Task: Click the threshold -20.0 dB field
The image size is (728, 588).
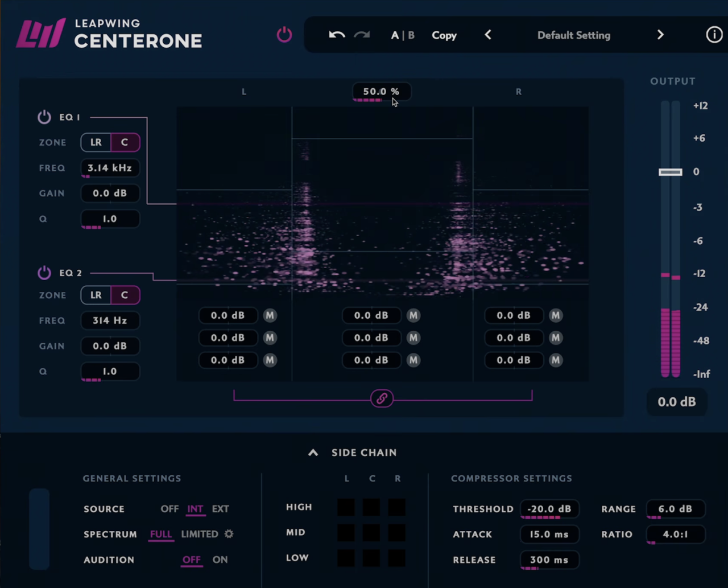Action: click(549, 509)
